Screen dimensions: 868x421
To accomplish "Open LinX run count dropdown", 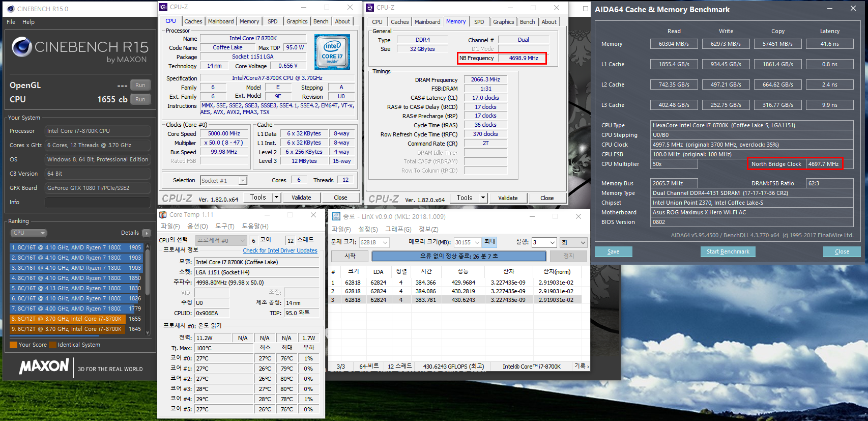I will pyautogui.click(x=544, y=243).
